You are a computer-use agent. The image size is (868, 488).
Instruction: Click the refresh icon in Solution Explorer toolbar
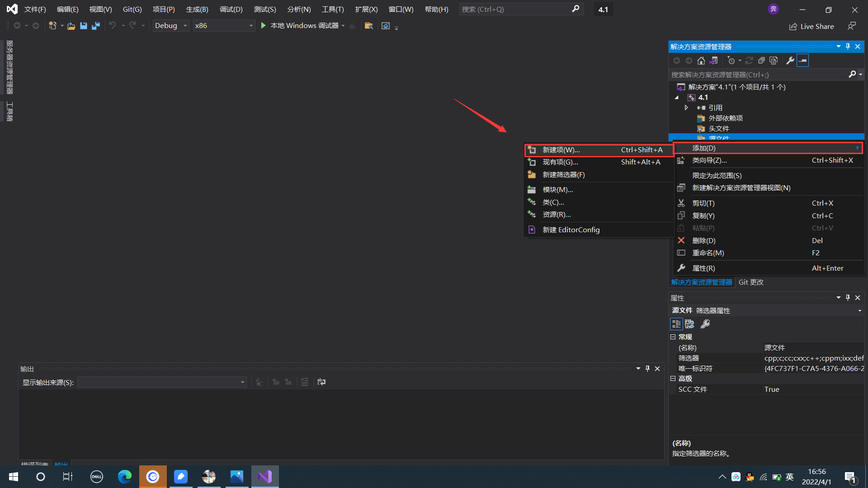[748, 60]
